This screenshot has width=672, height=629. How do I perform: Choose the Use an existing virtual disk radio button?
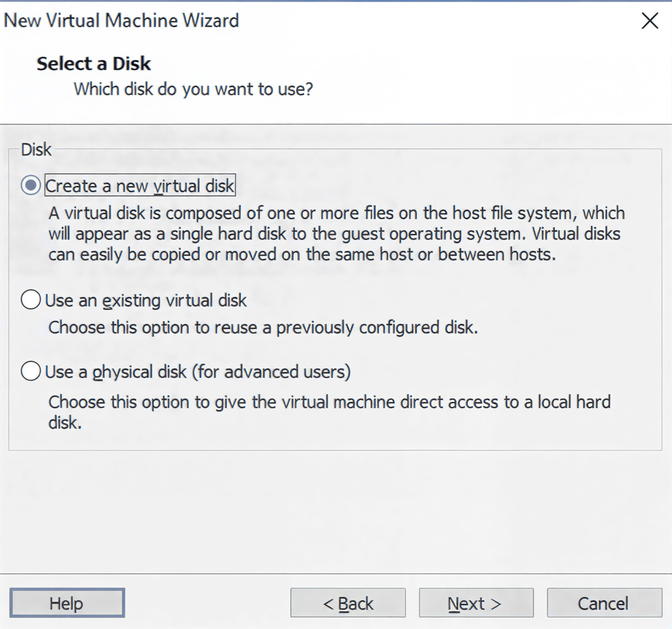tap(31, 299)
